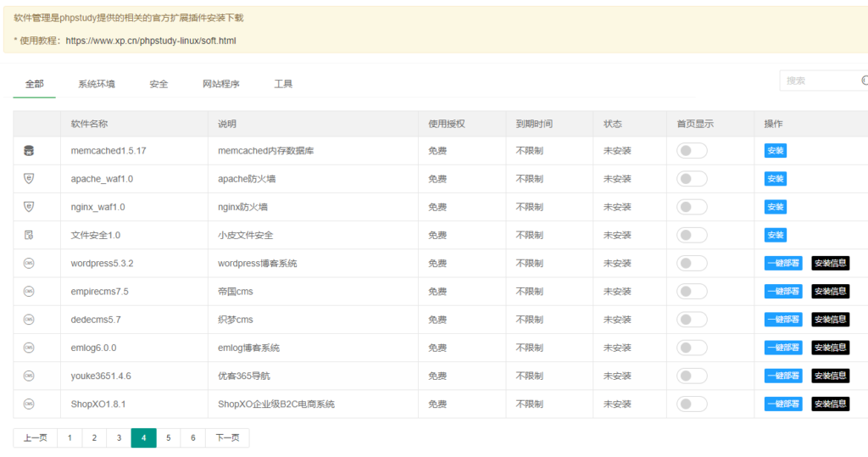This screenshot has width=868, height=457.
Task: Click current page 4 button
Action: click(x=143, y=437)
